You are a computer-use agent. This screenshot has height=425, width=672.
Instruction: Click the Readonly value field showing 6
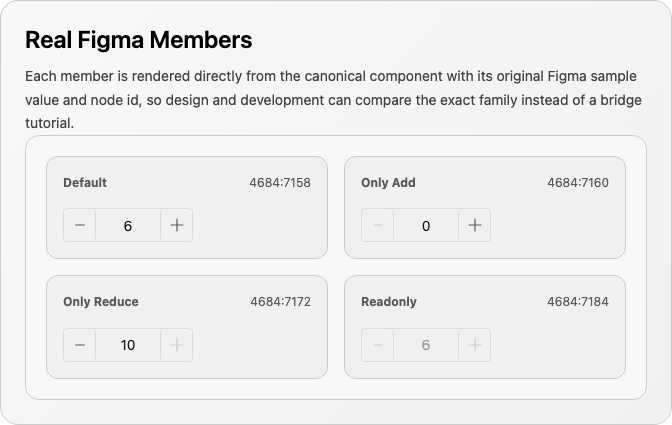[x=426, y=345]
